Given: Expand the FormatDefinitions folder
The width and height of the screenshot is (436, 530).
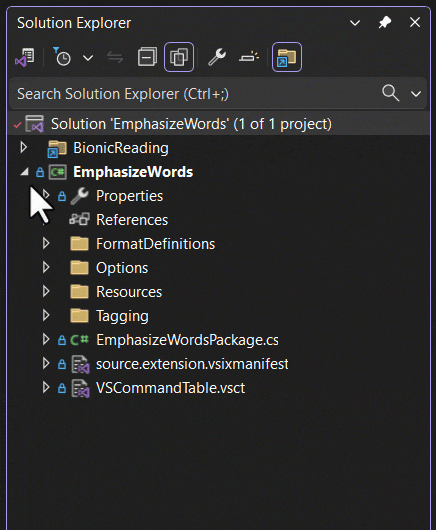Looking at the screenshot, I should tap(46, 243).
